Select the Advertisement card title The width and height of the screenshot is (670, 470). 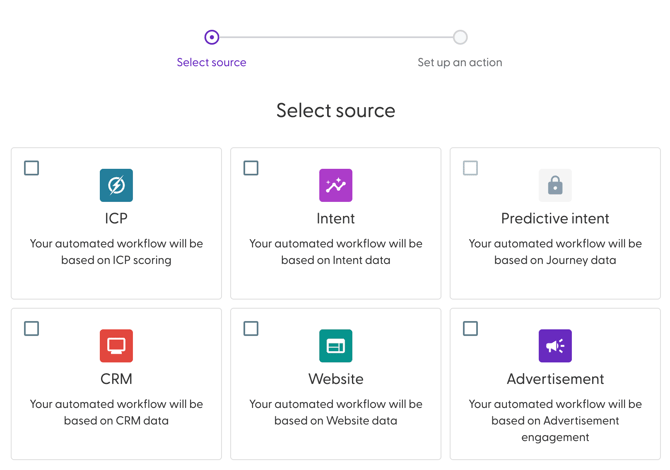pos(555,379)
